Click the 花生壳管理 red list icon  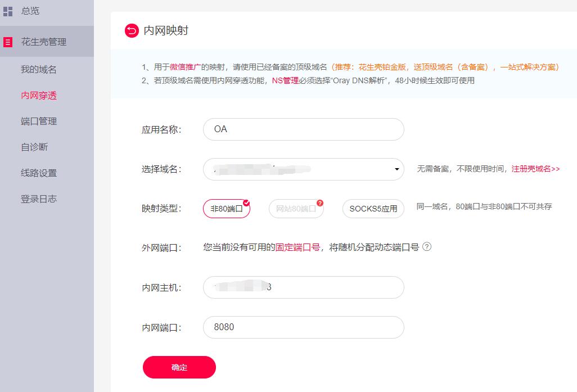pos(8,42)
